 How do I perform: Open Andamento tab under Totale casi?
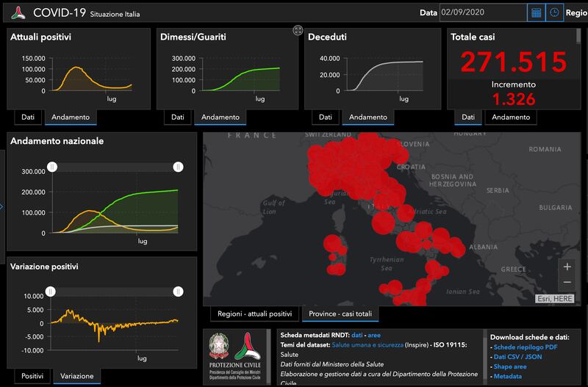coord(511,117)
